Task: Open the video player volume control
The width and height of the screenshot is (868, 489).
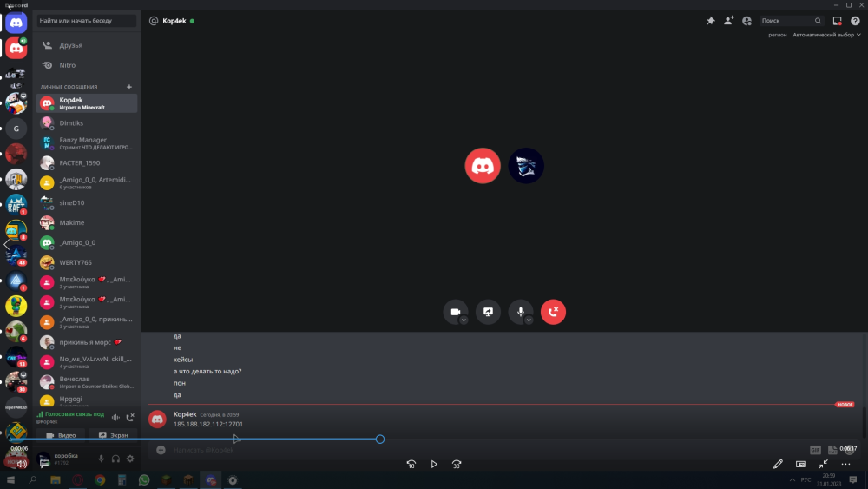Action: (x=21, y=464)
